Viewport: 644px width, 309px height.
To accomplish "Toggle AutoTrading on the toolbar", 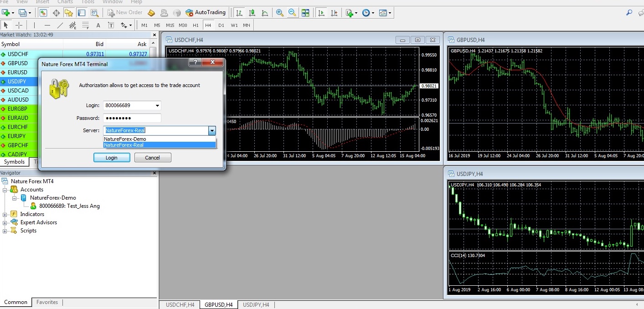I will coord(206,13).
